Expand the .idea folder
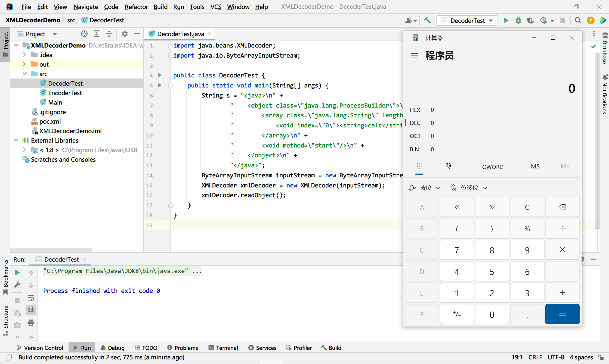The width and height of the screenshot is (609, 364). coord(24,55)
